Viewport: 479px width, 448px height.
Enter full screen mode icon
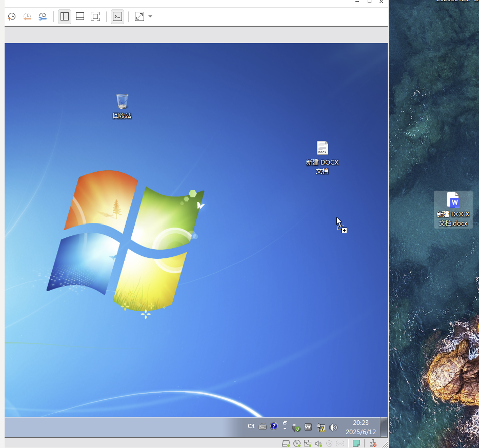(x=95, y=16)
